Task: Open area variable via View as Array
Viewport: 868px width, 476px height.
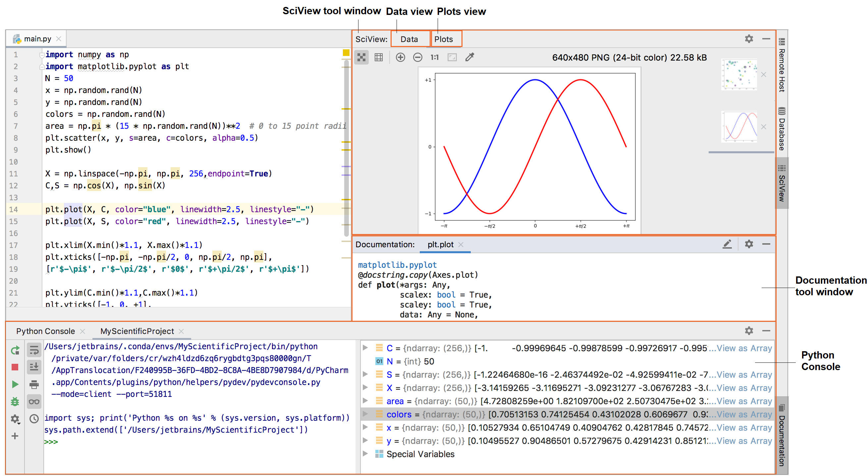Action: click(744, 401)
